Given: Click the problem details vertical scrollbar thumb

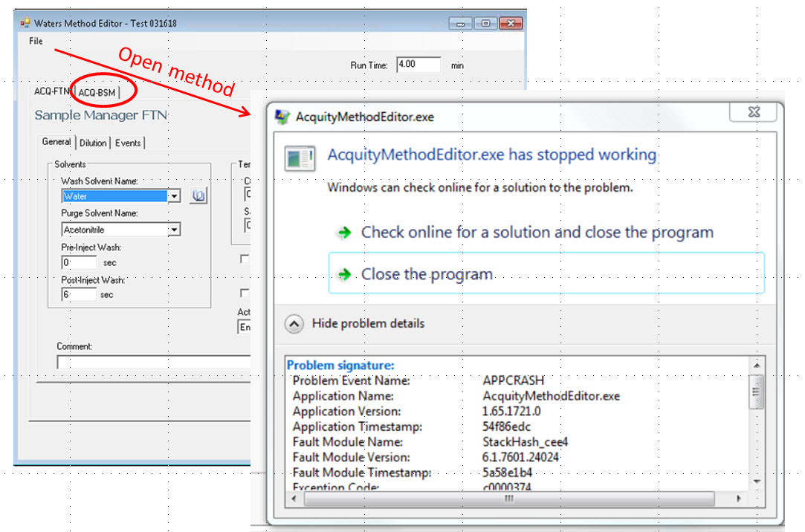Looking at the screenshot, I should pos(756,391).
